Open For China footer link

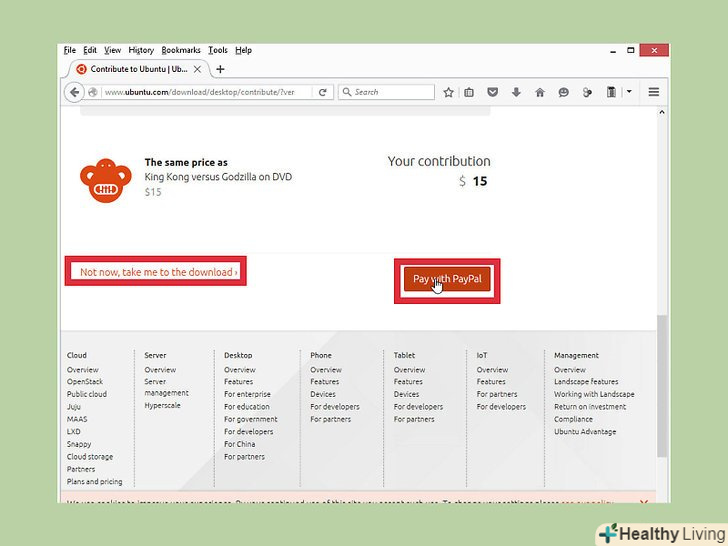[239, 444]
